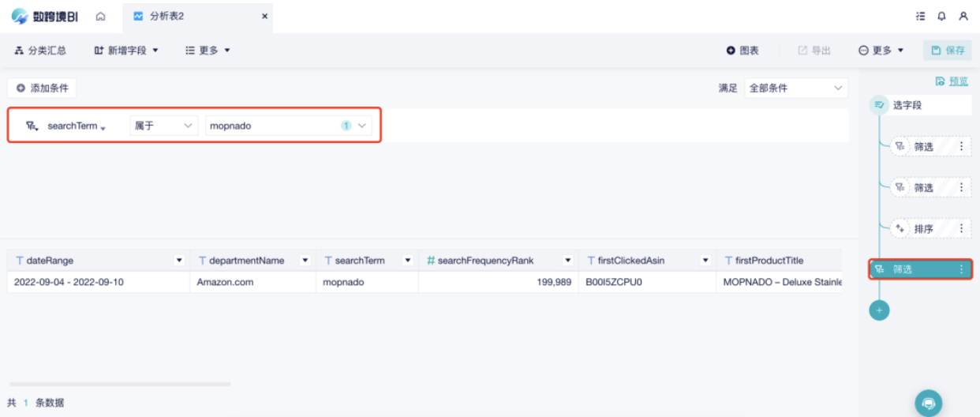
Task: Click the 数跨境BI logo
Action: click(45, 16)
